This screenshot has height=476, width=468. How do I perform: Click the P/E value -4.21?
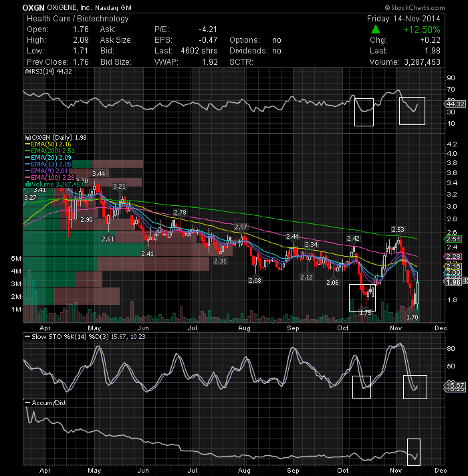(208, 29)
